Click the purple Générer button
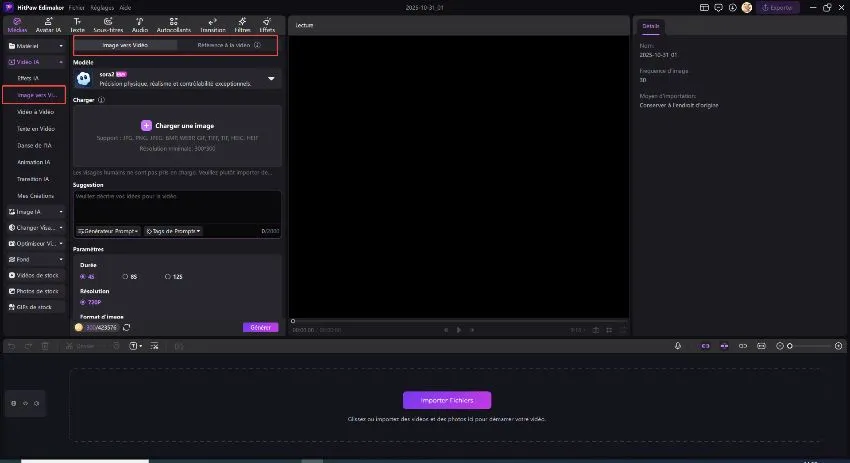Viewport: 850px width, 463px height. pyautogui.click(x=260, y=327)
